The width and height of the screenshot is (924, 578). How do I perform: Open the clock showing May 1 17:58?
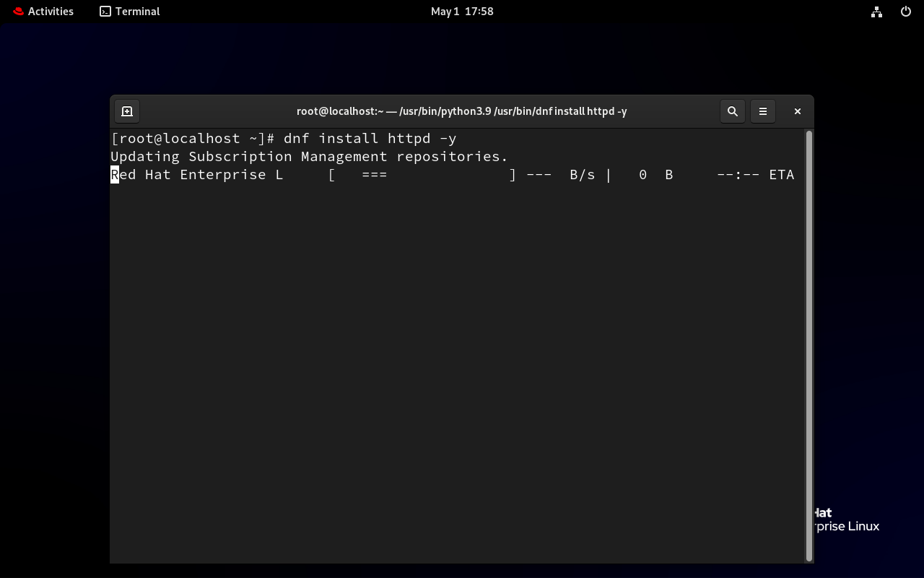(x=462, y=12)
